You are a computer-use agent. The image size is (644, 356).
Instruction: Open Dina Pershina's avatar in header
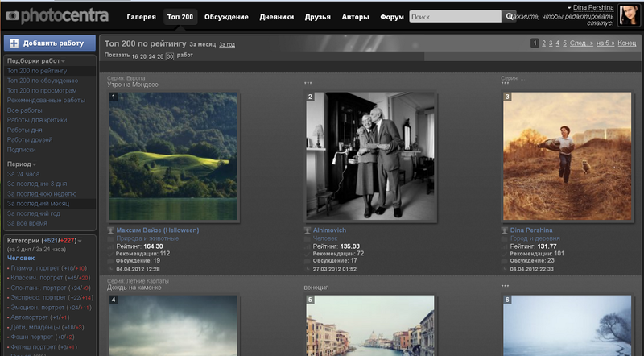click(630, 14)
